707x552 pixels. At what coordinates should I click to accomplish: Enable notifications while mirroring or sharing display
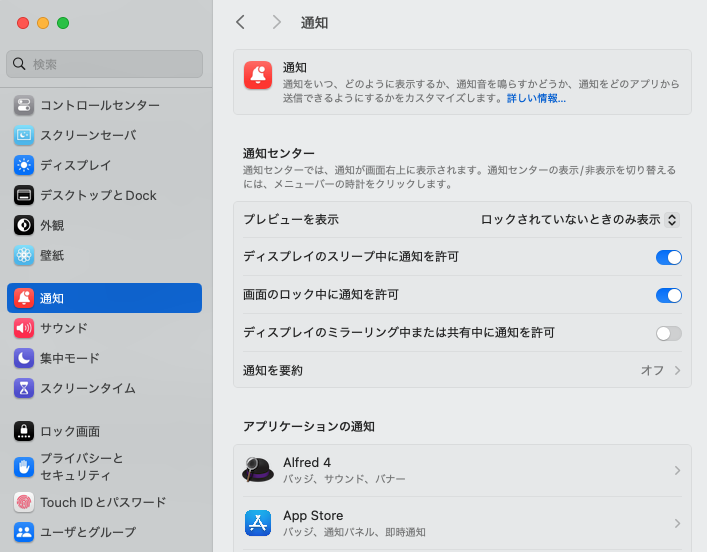[668, 333]
